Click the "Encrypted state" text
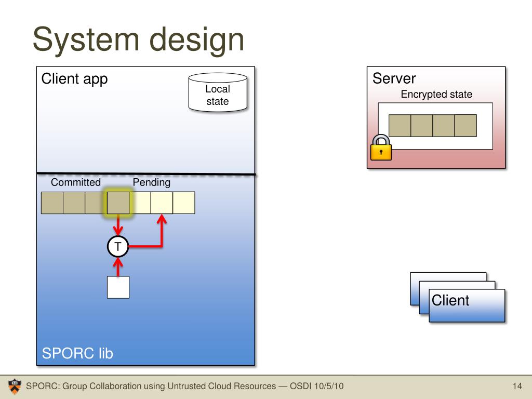532x399 pixels. click(x=436, y=95)
